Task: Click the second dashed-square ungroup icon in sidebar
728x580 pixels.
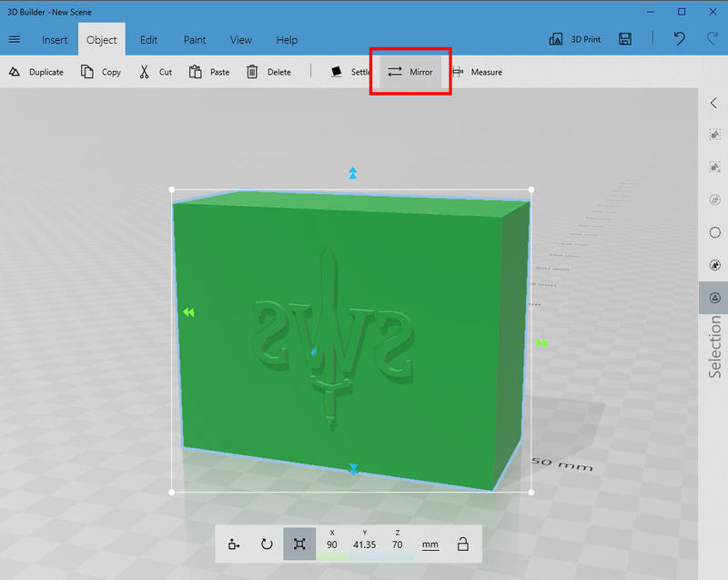Action: click(x=715, y=168)
